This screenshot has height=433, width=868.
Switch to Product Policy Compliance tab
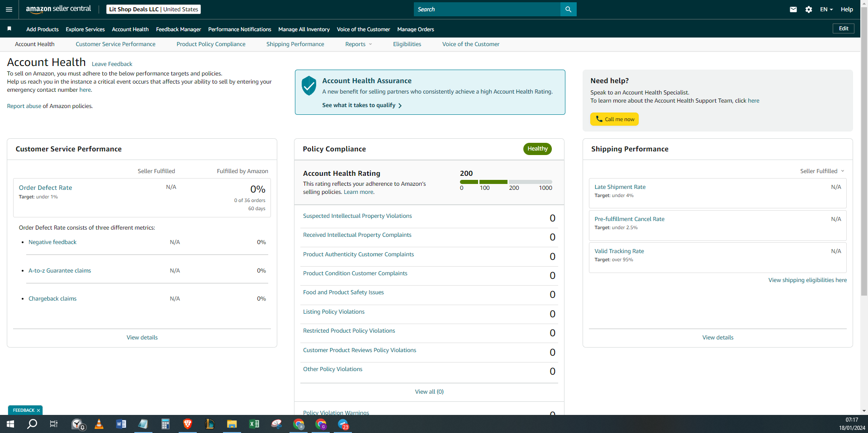click(x=211, y=44)
